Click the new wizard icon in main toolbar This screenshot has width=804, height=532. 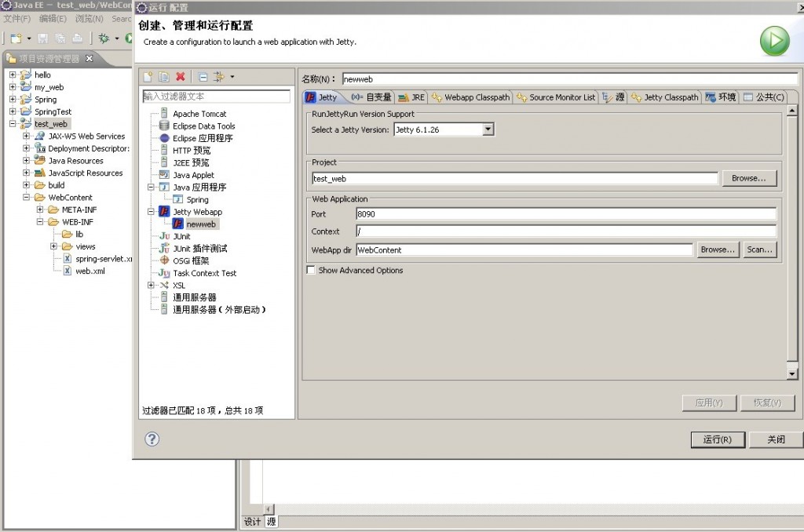[x=17, y=38]
